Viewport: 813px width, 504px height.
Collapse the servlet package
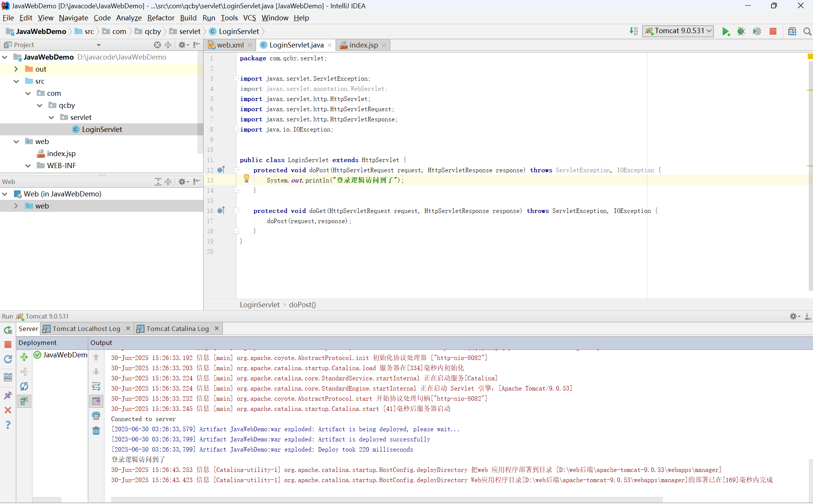[51, 117]
